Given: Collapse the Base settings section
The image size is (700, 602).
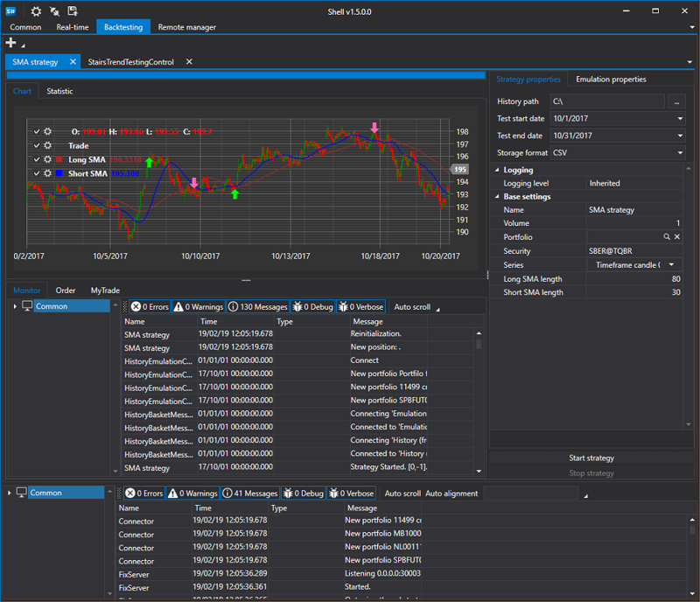Looking at the screenshot, I should [496, 197].
